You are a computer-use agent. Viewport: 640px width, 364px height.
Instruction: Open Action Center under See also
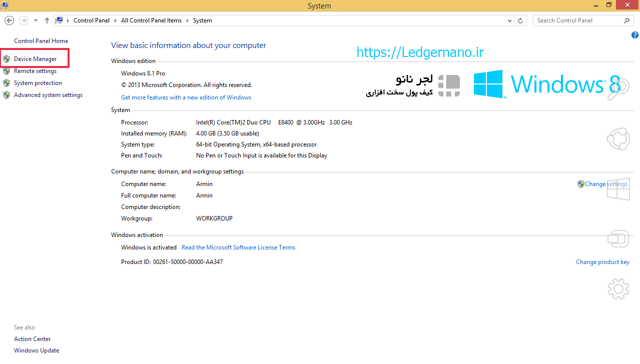(33, 339)
